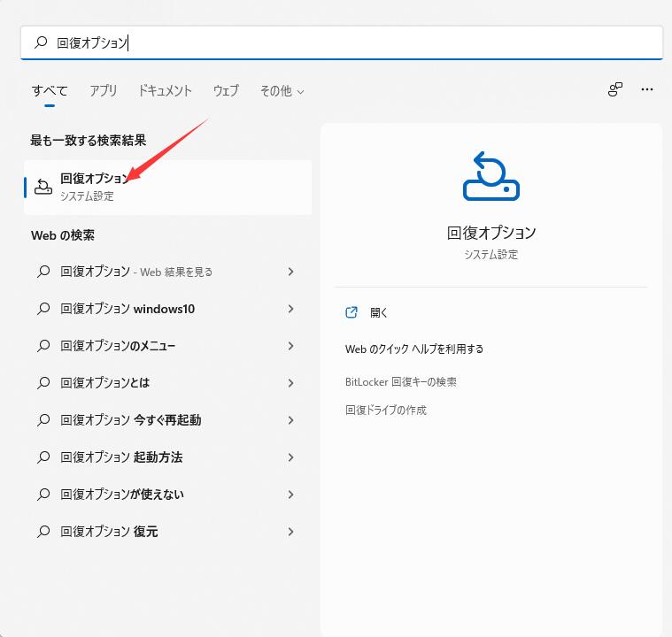Expand the その他 dropdown

point(282,91)
